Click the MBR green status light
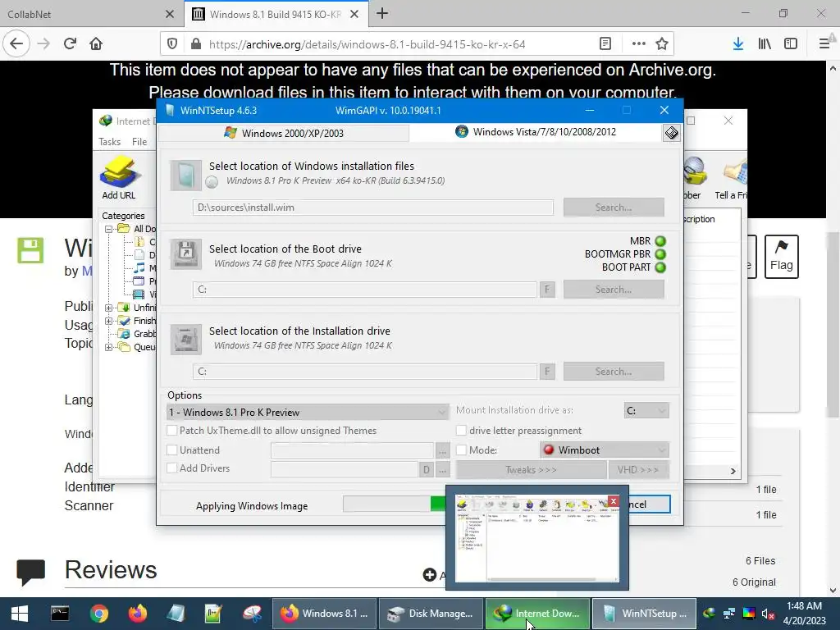 point(660,241)
